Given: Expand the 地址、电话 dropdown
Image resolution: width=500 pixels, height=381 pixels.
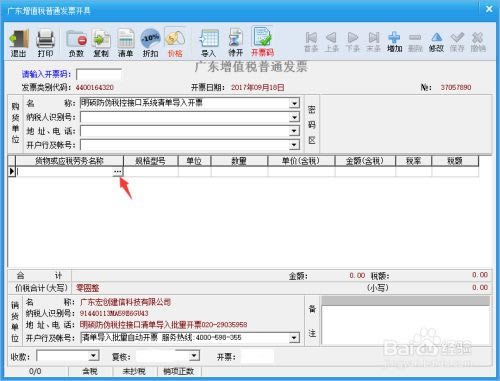Looking at the screenshot, I should pos(294,131).
